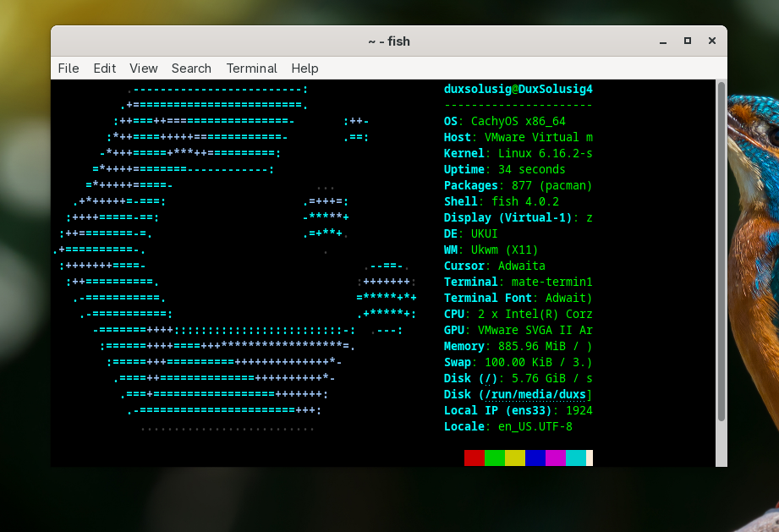The image size is (779, 532).
Task: Click the magenta swatch in the fastfetch palette
Action: 555,457
